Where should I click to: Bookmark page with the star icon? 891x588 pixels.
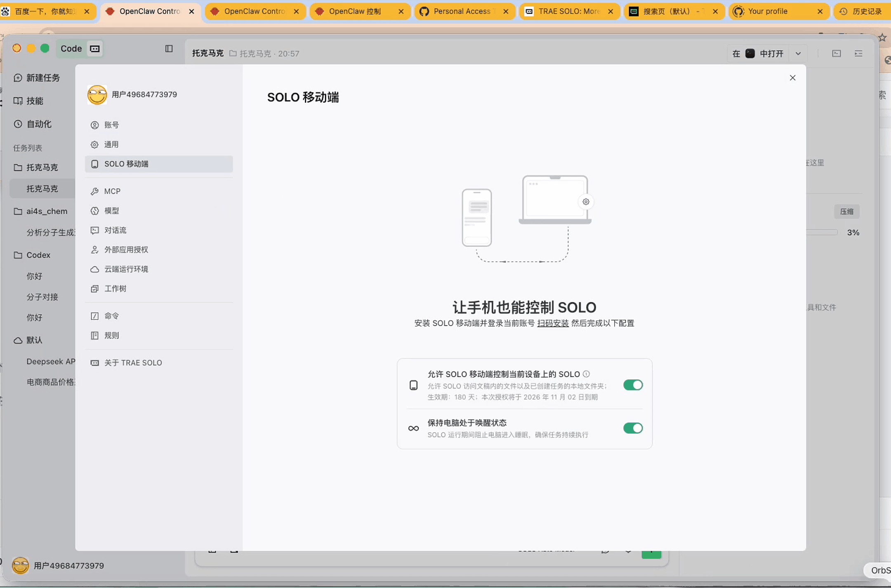[882, 38]
